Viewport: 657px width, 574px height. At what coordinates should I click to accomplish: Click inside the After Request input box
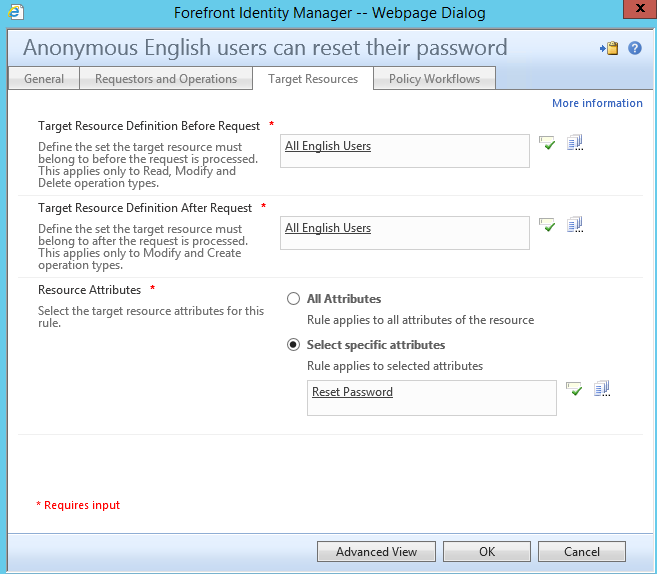click(x=405, y=233)
